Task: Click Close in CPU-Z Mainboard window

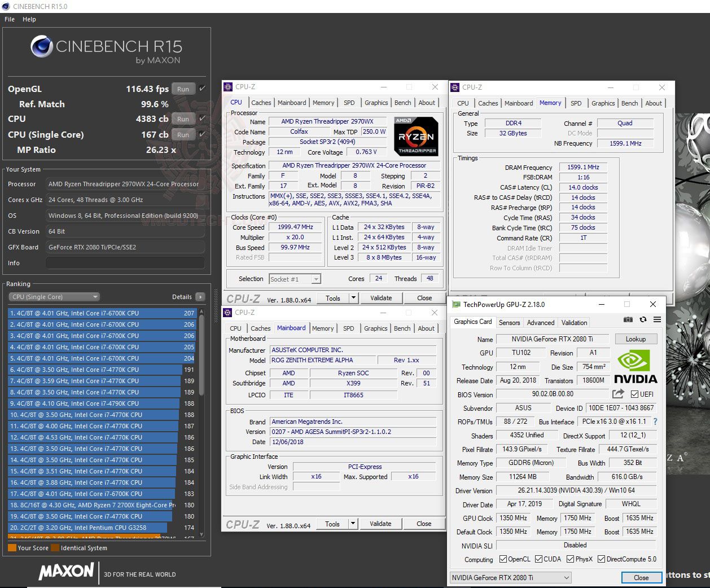Action: coord(424,524)
